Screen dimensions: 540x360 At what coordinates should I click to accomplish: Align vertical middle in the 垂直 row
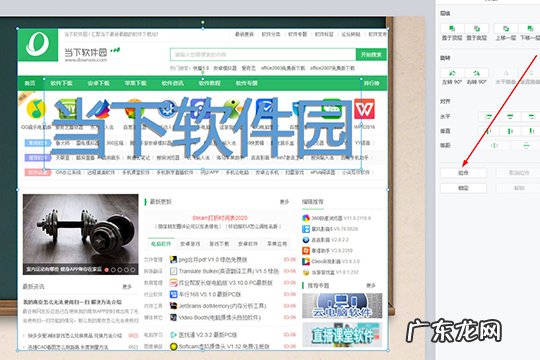tap(510, 131)
